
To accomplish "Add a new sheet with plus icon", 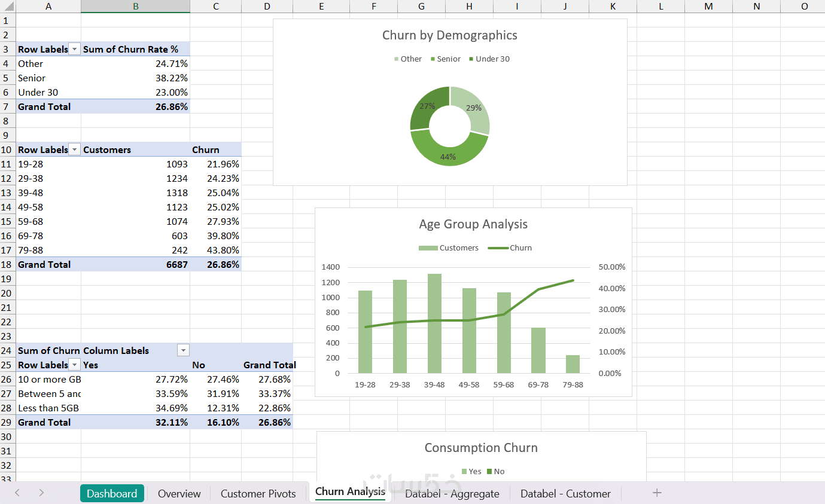I will 657,493.
